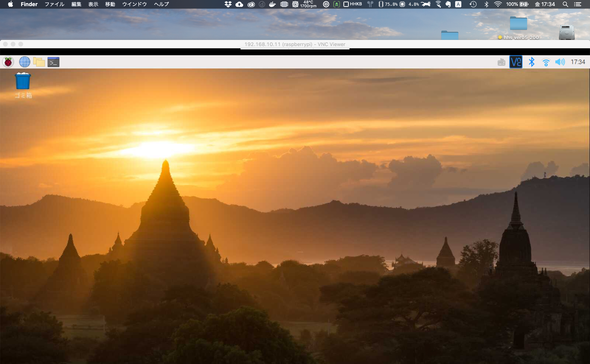Open the ヘルプ menu

click(x=161, y=4)
